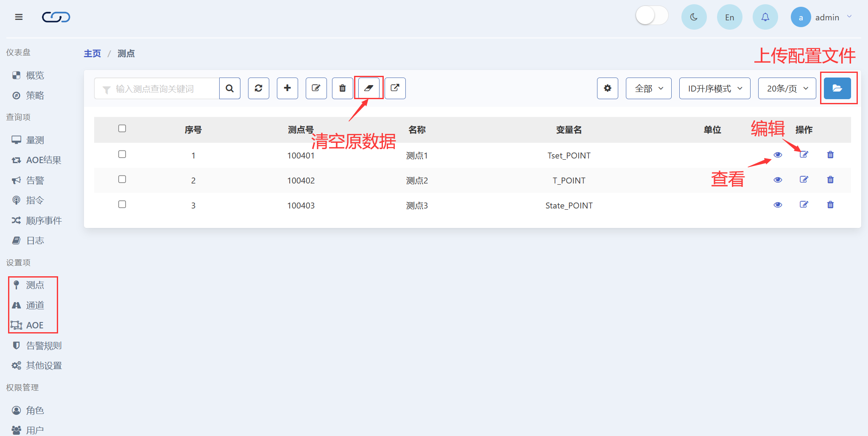Click the 变量名 column header
Screen dimensions: 868x436
569,130
